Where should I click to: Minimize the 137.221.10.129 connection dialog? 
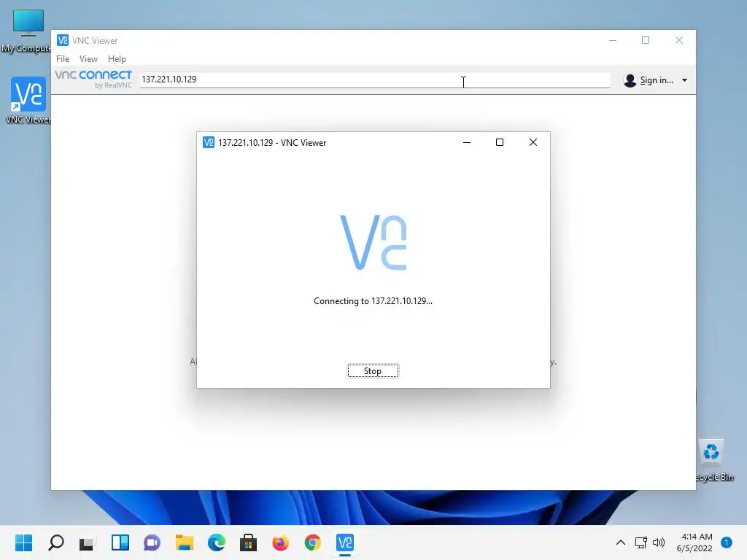467,142
